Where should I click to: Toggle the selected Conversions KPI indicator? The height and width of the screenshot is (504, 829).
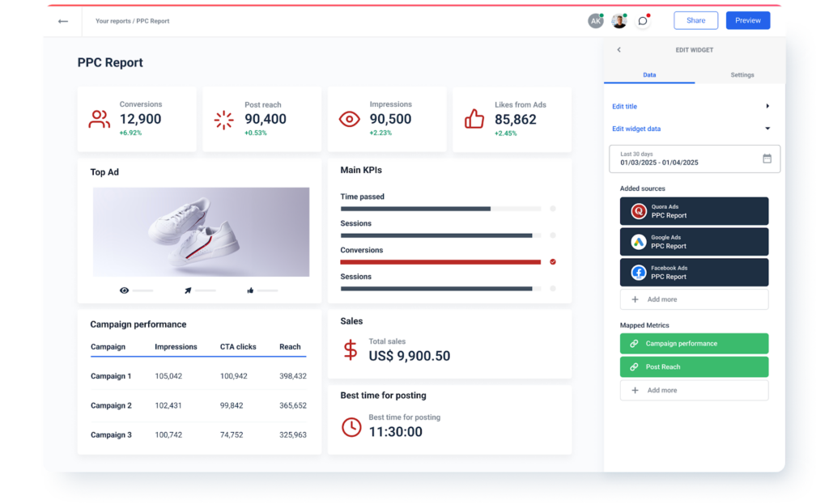pyautogui.click(x=553, y=262)
